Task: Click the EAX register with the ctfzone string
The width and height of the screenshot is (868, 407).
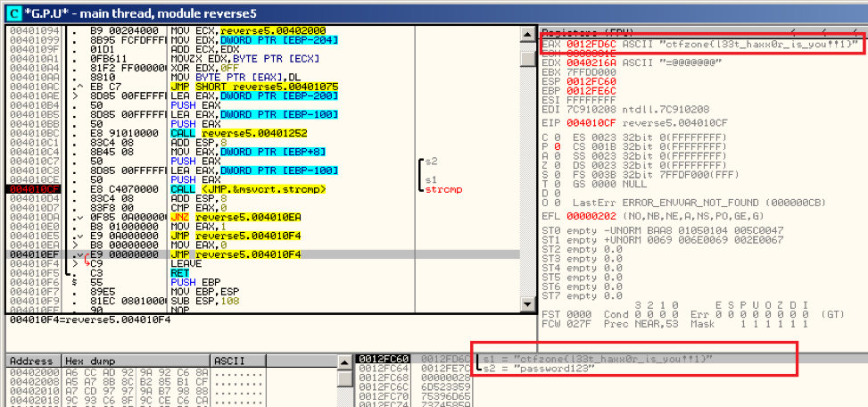Action: click(700, 43)
